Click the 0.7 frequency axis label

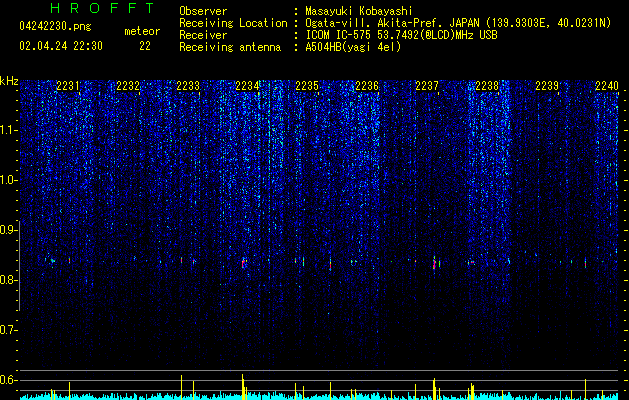[x=8, y=330]
